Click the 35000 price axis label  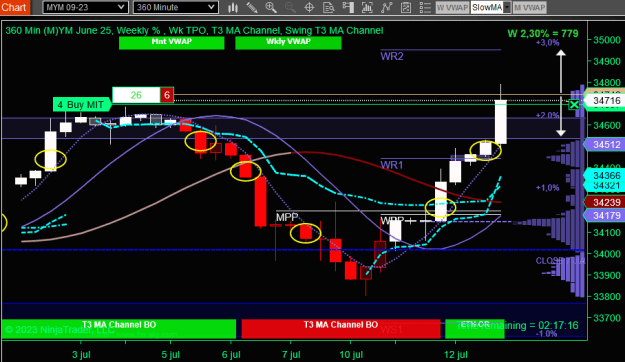607,40
